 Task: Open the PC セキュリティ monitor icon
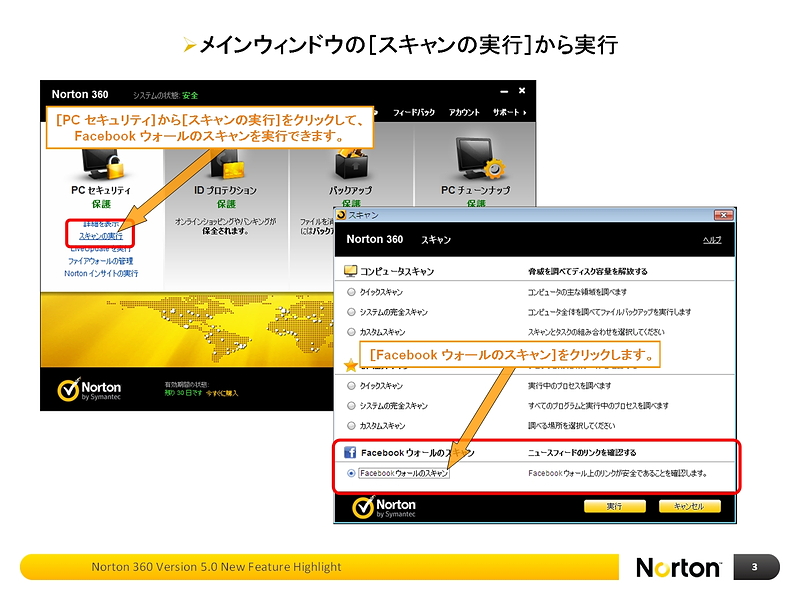(102, 164)
